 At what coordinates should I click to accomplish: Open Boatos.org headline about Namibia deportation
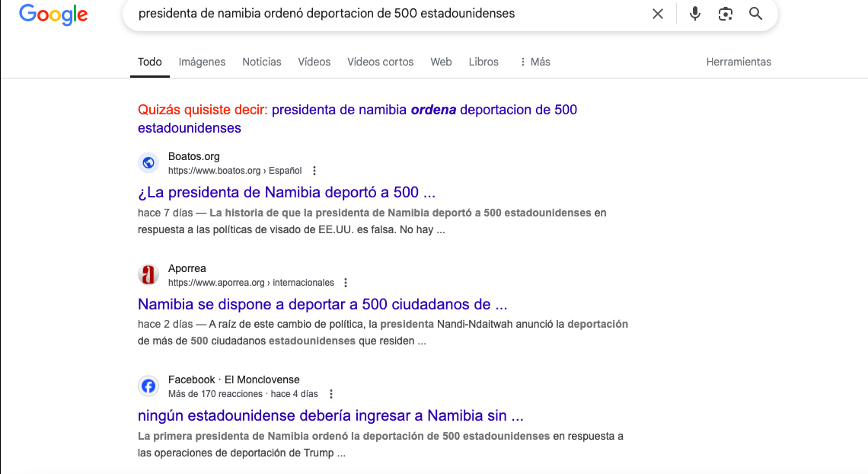286,192
